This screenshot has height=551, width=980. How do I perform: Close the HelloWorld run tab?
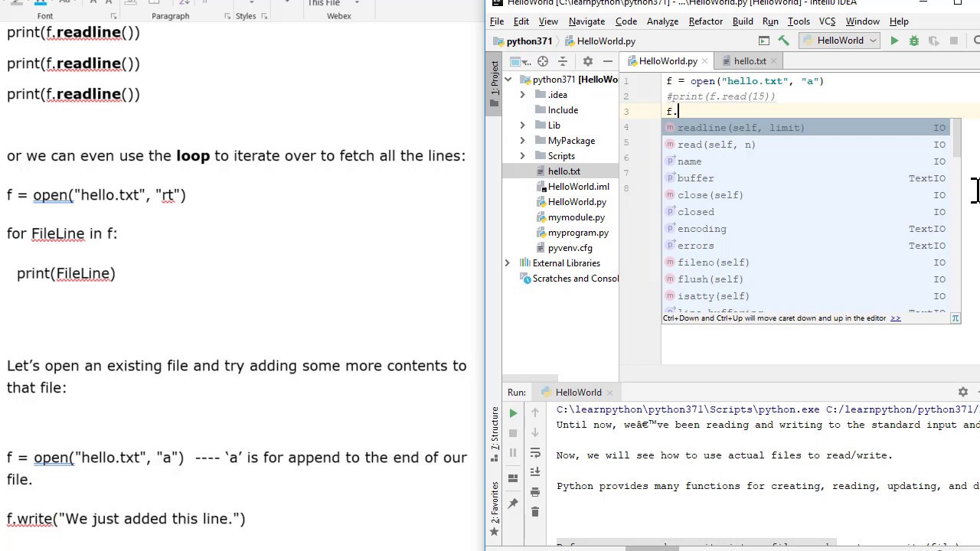point(610,393)
